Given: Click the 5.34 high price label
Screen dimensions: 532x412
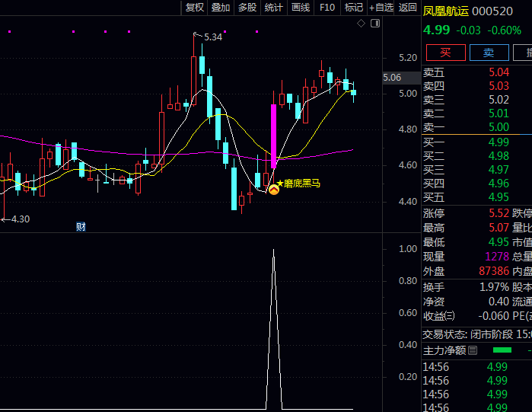Looking at the screenshot, I should [213, 37].
